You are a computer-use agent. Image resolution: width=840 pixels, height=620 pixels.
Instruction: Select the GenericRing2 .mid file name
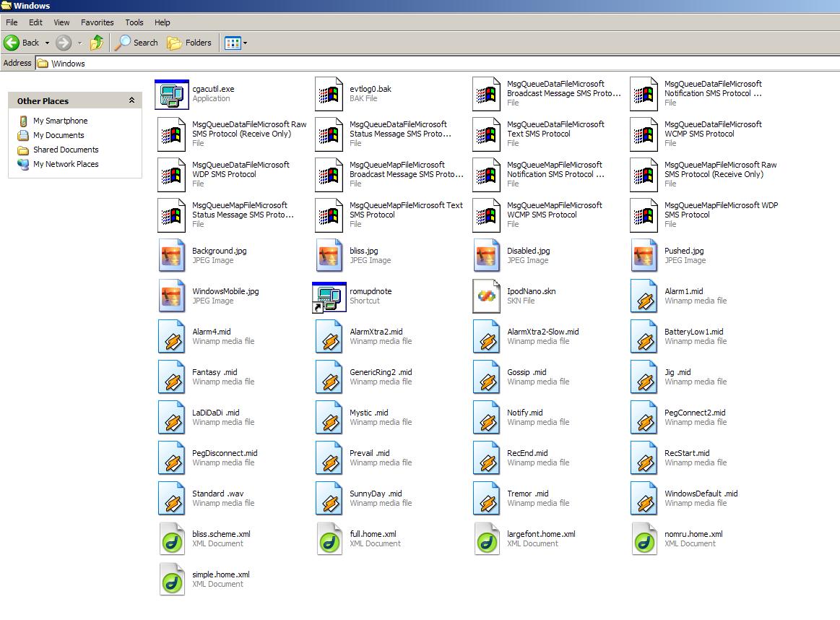point(381,372)
